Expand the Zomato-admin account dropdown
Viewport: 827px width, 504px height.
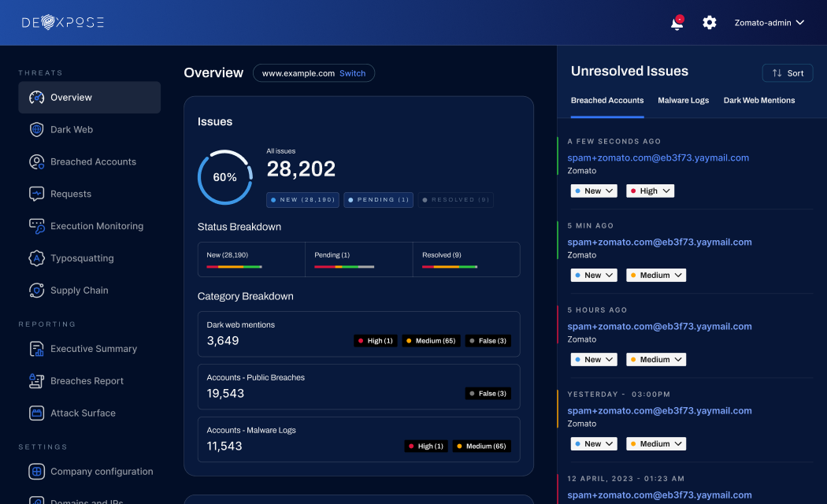(769, 23)
